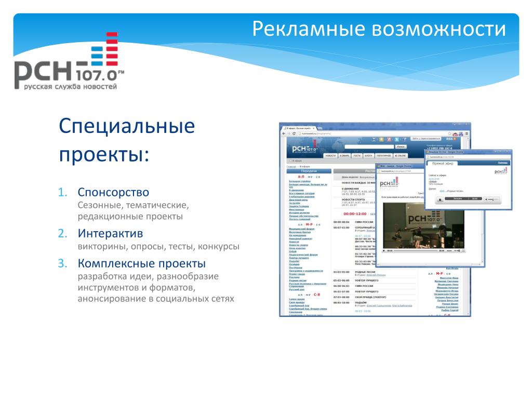This screenshot has width=532, height=399.
Task: Open the НОВОСТИ site menu tab
Action: 330,156
